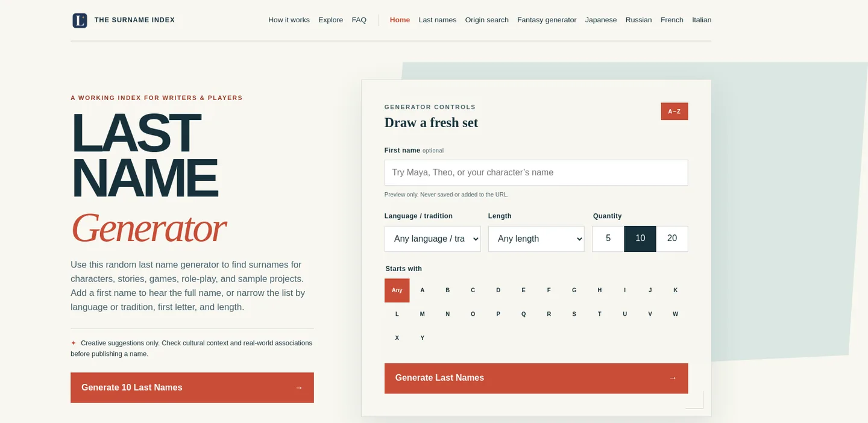Filter surnames starting with A
This screenshot has height=423, width=868.
pyautogui.click(x=423, y=290)
